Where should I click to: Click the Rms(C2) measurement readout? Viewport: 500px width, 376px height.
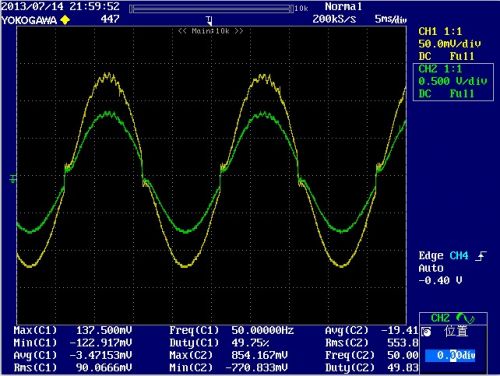point(372,343)
